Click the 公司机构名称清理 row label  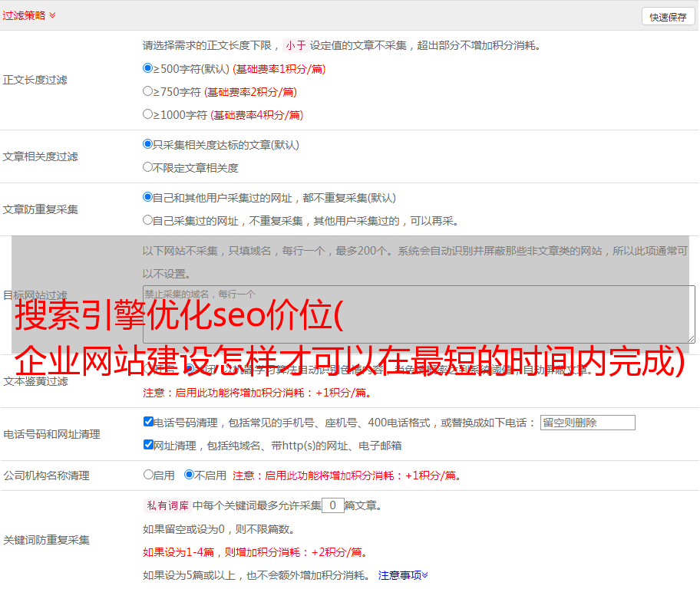46,475
